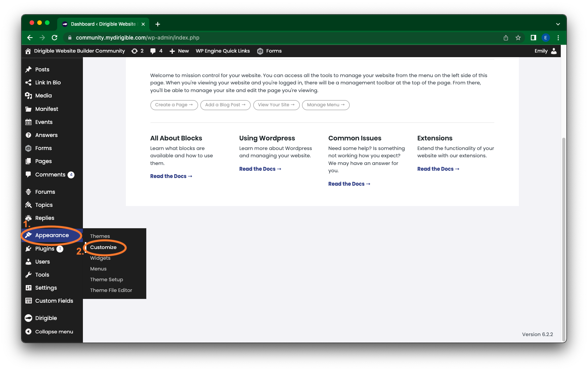Click the Tools wrench icon

coord(28,275)
